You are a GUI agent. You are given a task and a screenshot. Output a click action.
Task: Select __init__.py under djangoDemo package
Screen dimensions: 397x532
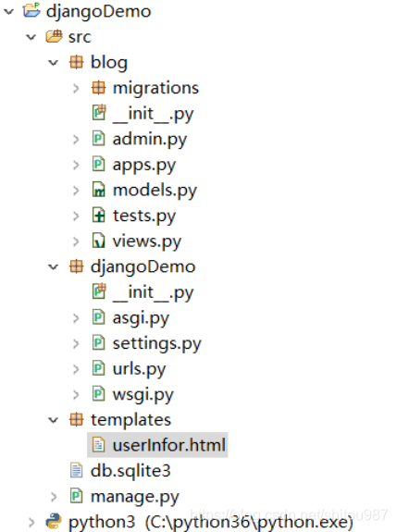pyautogui.click(x=153, y=292)
